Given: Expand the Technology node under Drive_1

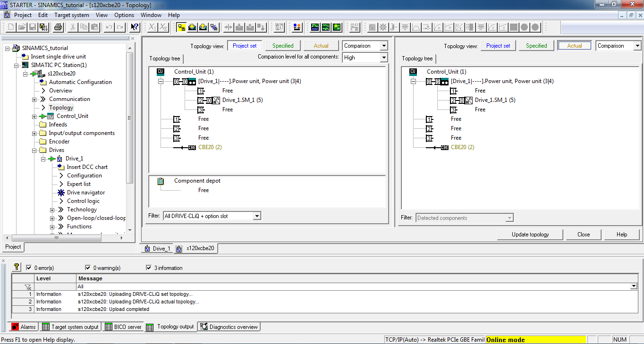Looking at the screenshot, I should pyautogui.click(x=52, y=210).
